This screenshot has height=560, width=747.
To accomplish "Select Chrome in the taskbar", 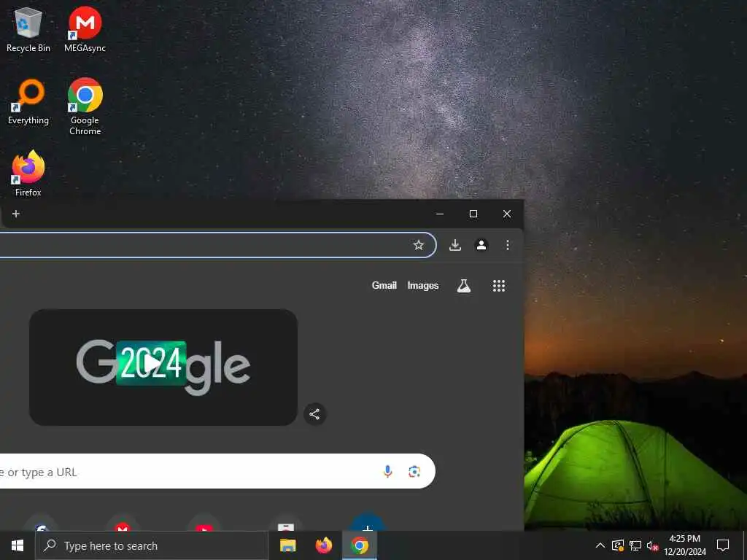I will coord(360,545).
